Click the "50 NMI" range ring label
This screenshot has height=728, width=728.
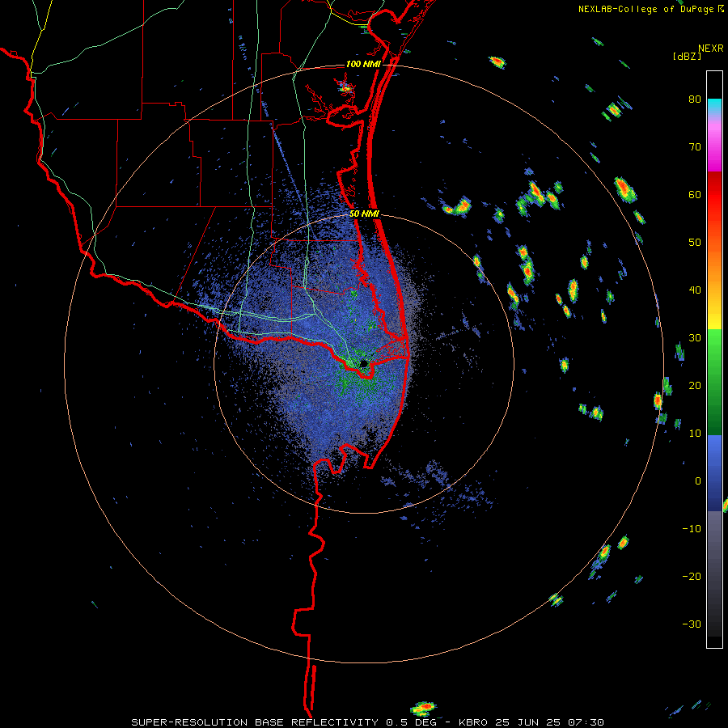pos(365,214)
